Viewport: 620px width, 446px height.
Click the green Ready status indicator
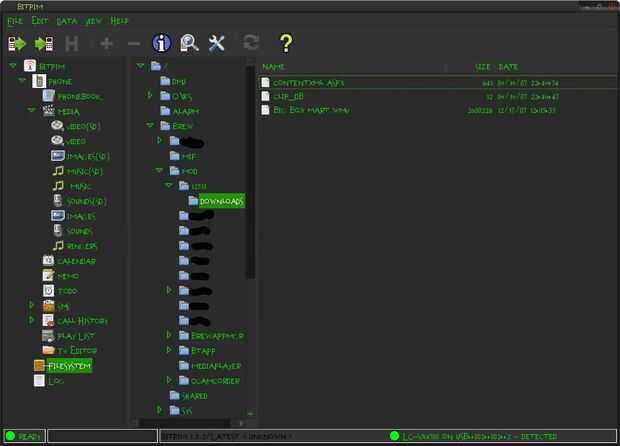point(11,436)
